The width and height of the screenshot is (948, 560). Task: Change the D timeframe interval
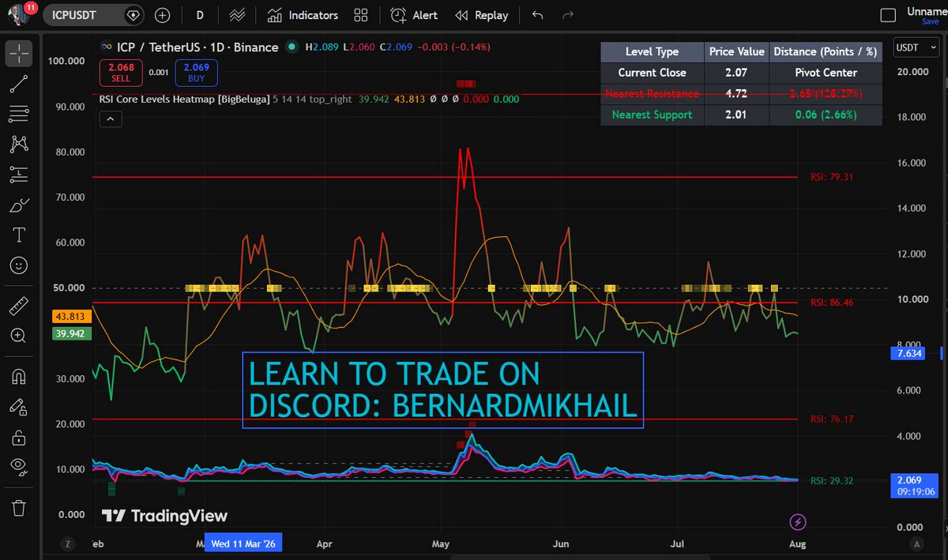coord(200,15)
